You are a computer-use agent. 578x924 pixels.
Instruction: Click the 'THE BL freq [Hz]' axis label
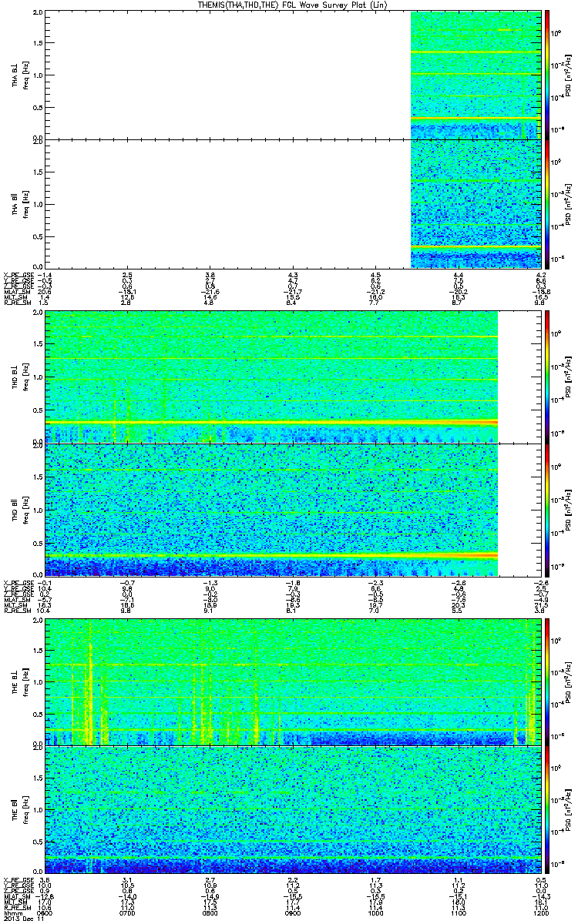[20, 681]
